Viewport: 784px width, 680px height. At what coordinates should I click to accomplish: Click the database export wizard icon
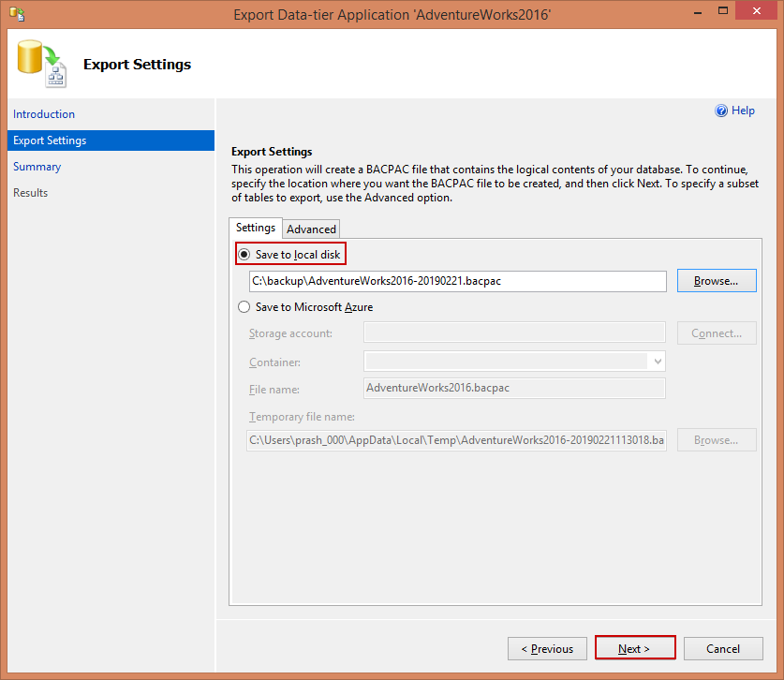tap(41, 65)
